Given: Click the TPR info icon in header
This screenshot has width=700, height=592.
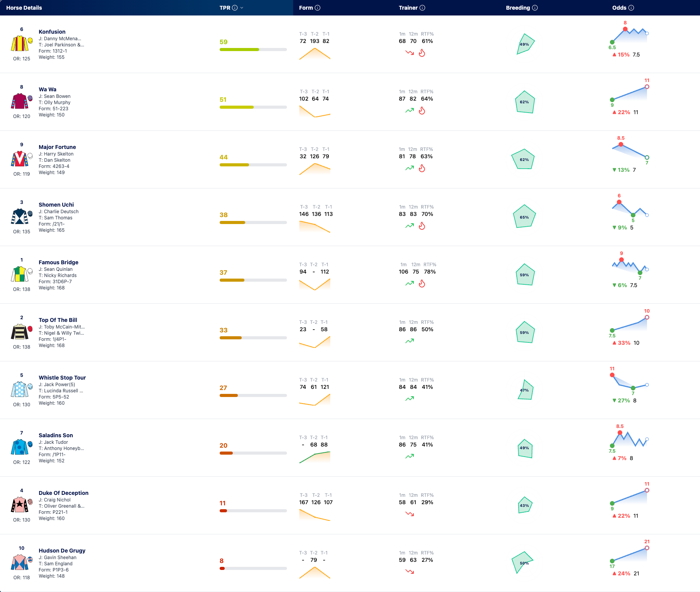Looking at the screenshot, I should click(x=235, y=8).
